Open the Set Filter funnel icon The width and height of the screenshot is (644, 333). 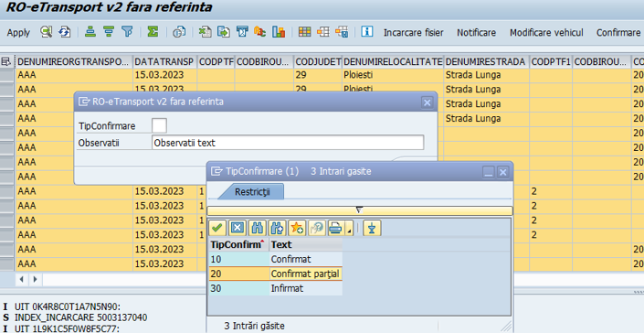point(128,32)
